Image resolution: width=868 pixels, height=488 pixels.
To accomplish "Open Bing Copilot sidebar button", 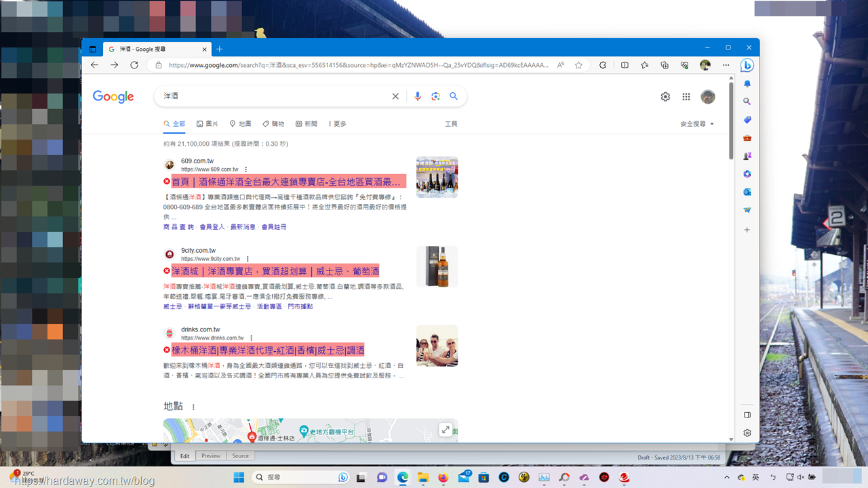I will pyautogui.click(x=747, y=66).
